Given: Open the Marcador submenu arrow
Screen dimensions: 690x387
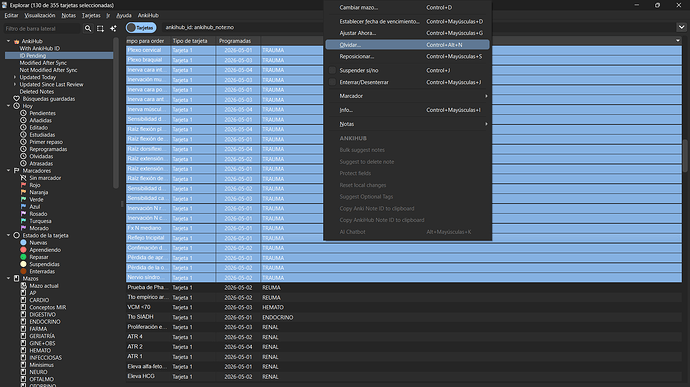Looking at the screenshot, I should click(x=486, y=96).
